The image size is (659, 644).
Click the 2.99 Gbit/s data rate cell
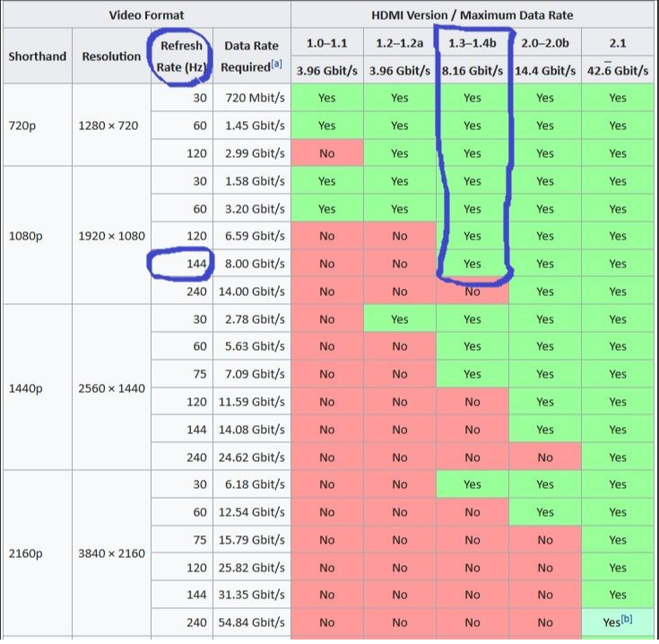coord(252,153)
